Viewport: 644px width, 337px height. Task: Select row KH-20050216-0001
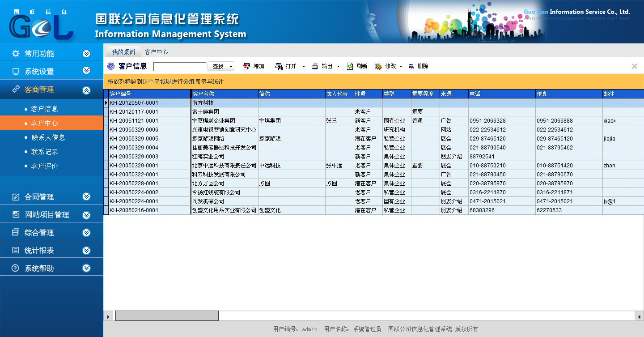click(x=374, y=210)
